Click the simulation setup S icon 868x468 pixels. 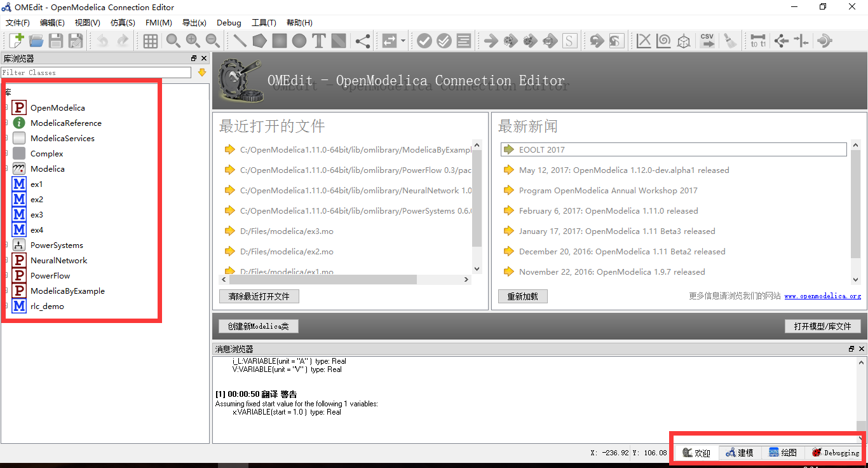pos(569,41)
